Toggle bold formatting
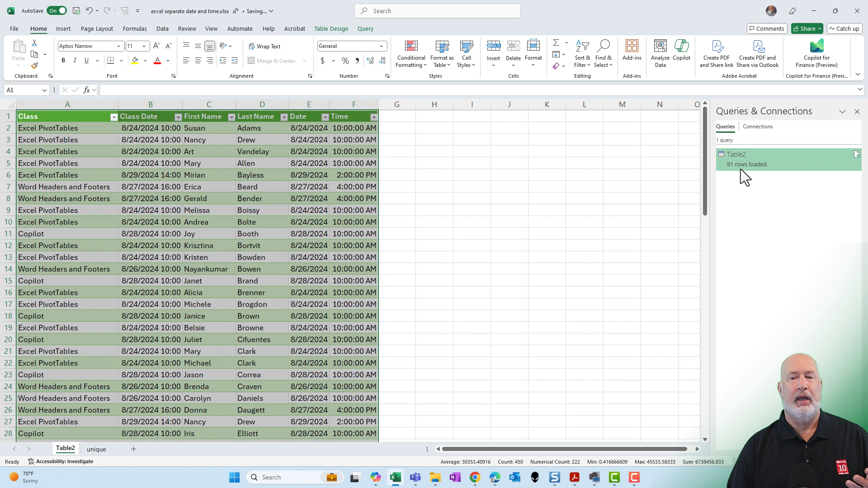This screenshot has width=868, height=488. 63,60
